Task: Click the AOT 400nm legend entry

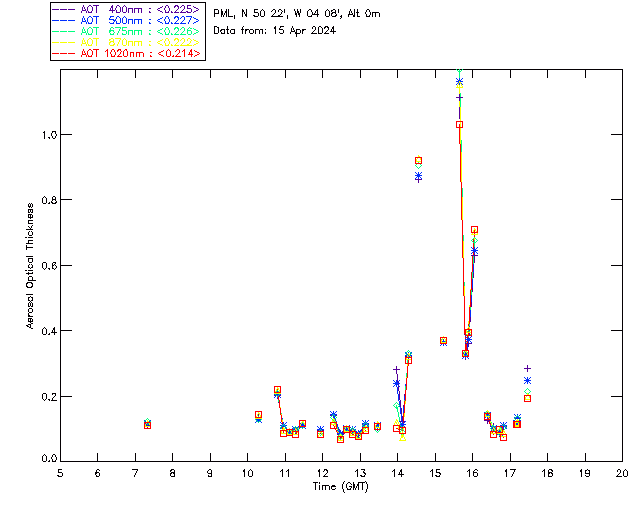Action: (126, 9)
